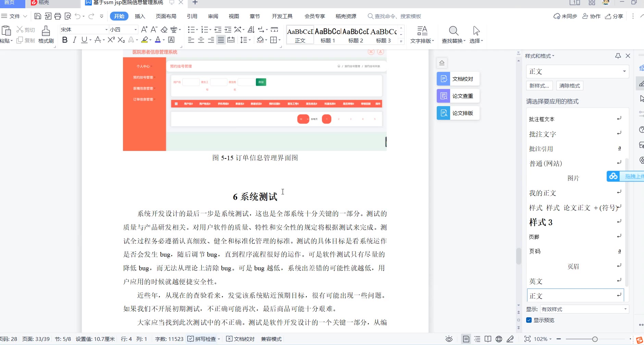The image size is (644, 345).
Task: Open the 正文 current style dropdown
Action: [624, 72]
